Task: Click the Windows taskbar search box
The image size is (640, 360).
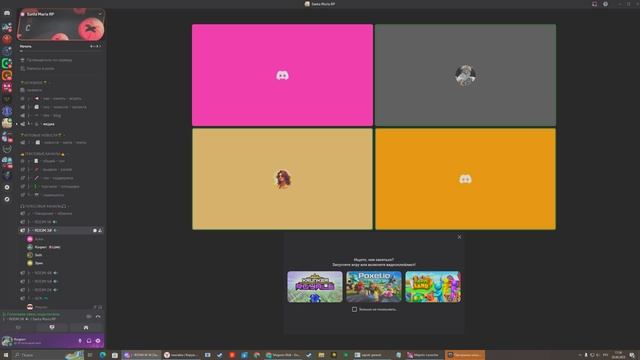Action: (x=48, y=355)
